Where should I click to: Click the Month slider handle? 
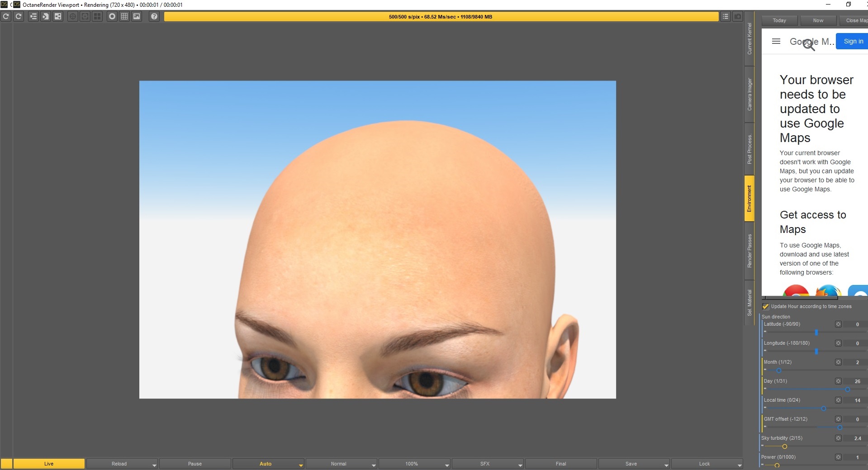pos(779,370)
